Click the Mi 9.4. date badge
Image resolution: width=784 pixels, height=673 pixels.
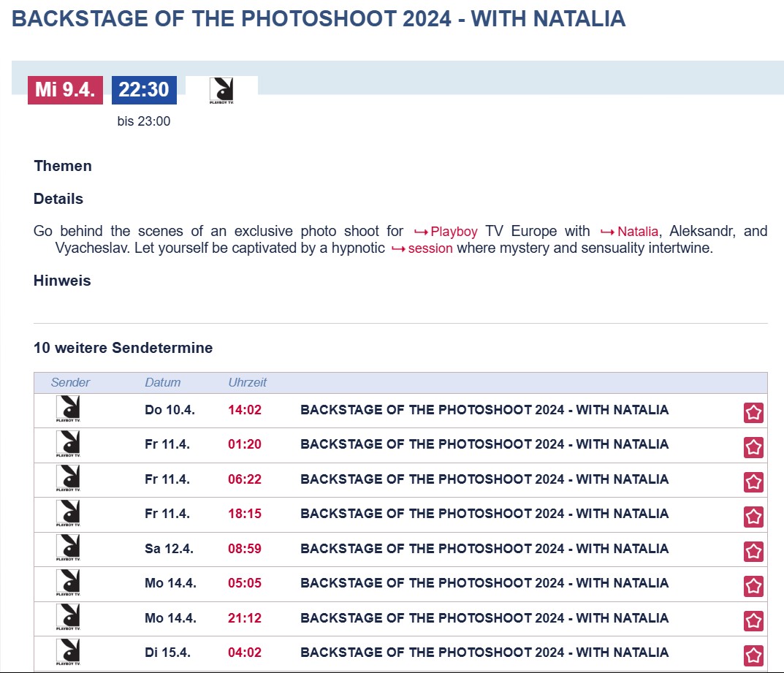coord(65,90)
